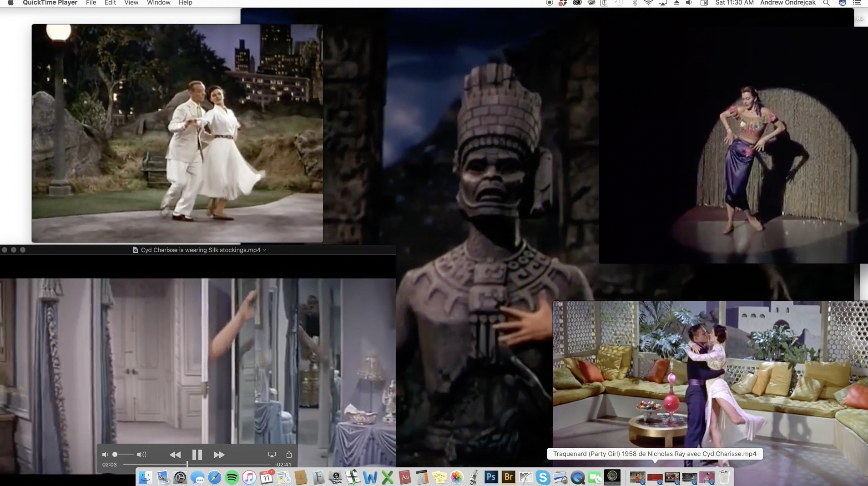This screenshot has width=868, height=486.
Task: Open the share menu in player controls
Action: (289, 455)
